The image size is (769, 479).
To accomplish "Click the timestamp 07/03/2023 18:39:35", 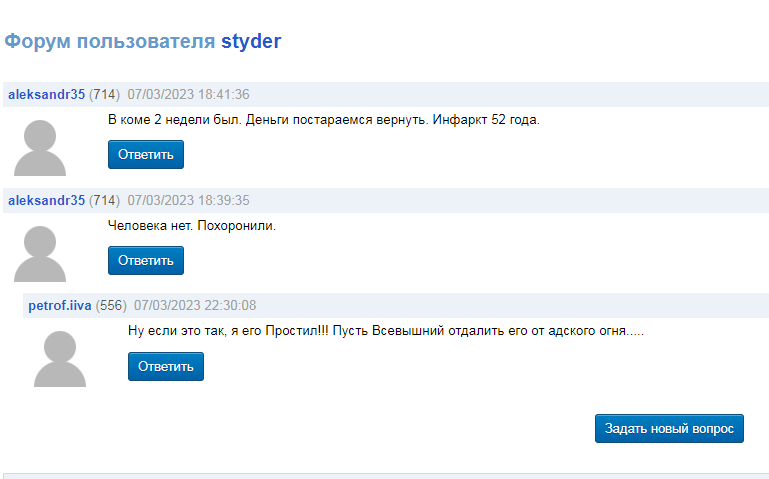I will pos(188,200).
